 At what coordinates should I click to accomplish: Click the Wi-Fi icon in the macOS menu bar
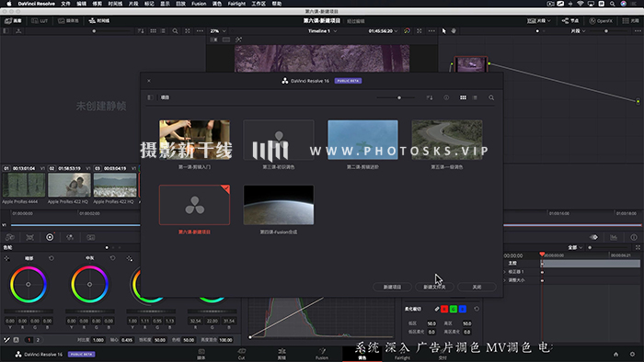click(x=581, y=4)
